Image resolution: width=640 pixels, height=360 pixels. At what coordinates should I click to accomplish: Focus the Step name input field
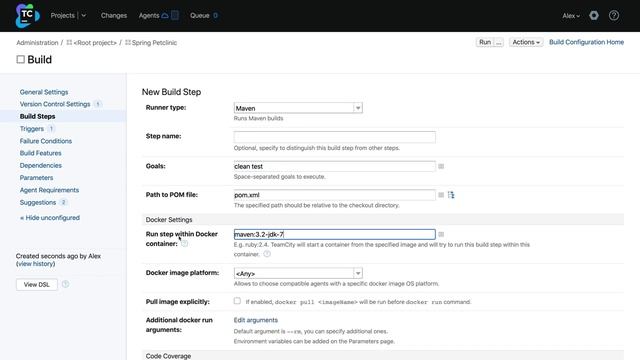click(334, 137)
